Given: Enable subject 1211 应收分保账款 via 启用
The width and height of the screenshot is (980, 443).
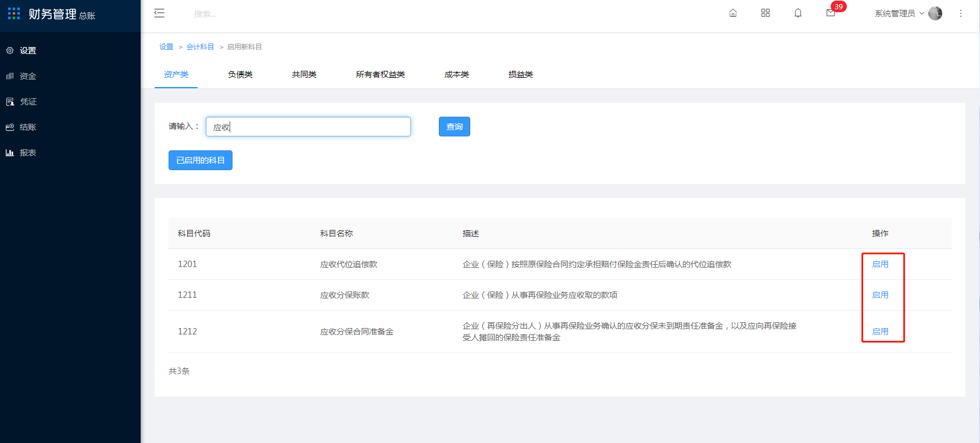Looking at the screenshot, I should tap(880, 295).
